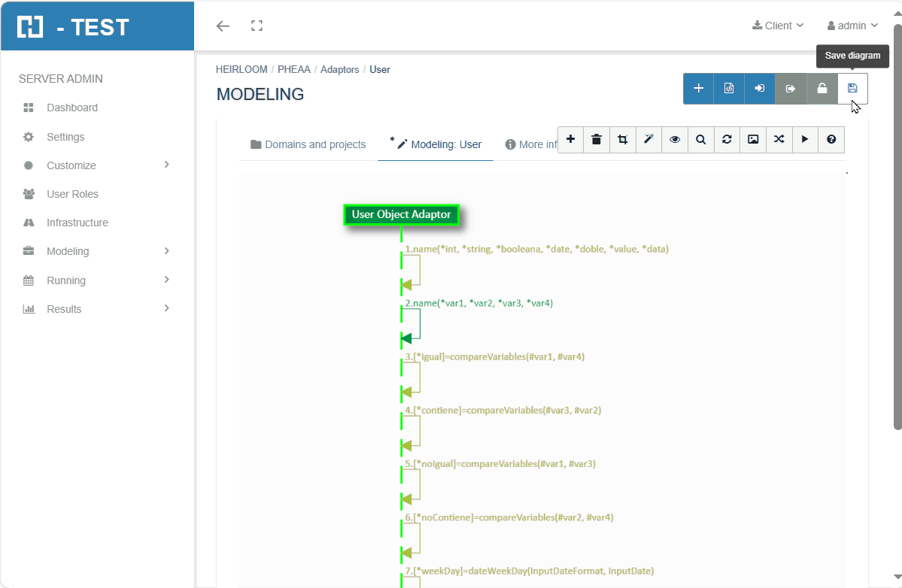Click the magic wand icon
Viewport: 902px width, 588px height.
pyautogui.click(x=648, y=139)
